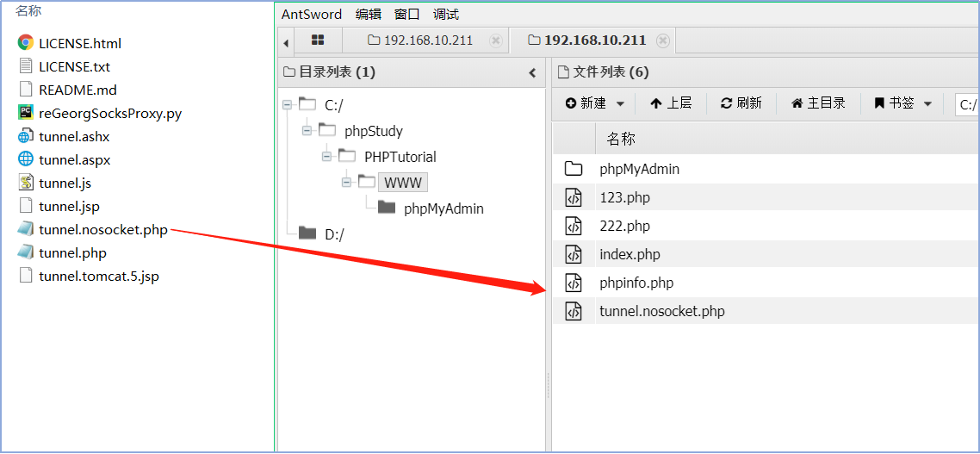The width and height of the screenshot is (980, 454).
Task: Close the active bold 192.168.10.211 tab
Action: (663, 40)
